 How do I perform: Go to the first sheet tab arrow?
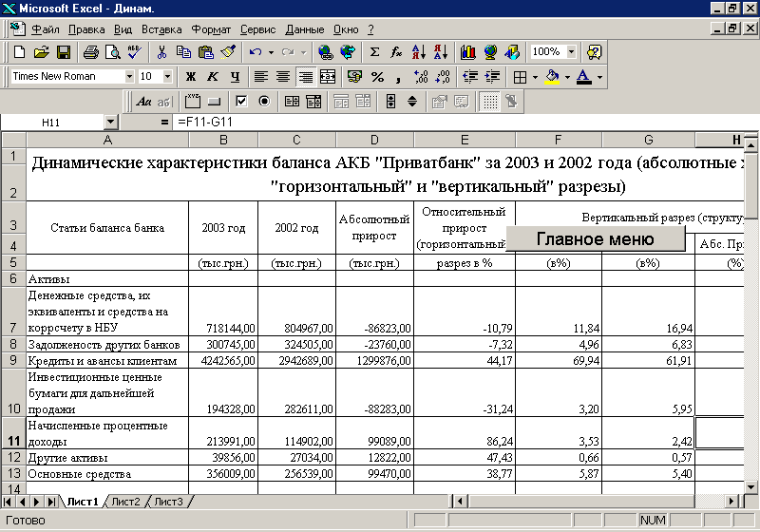[x=8, y=502]
